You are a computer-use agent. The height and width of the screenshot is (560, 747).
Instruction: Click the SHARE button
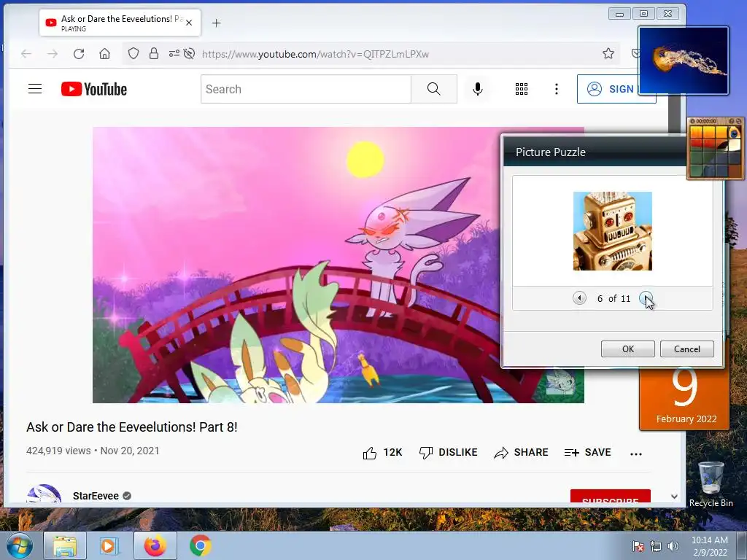tap(521, 452)
